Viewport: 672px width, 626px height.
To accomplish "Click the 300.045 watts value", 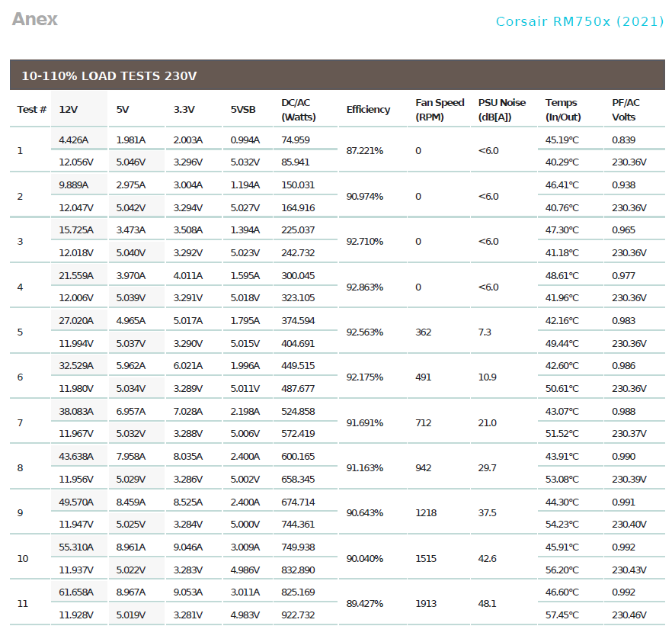I will (298, 276).
